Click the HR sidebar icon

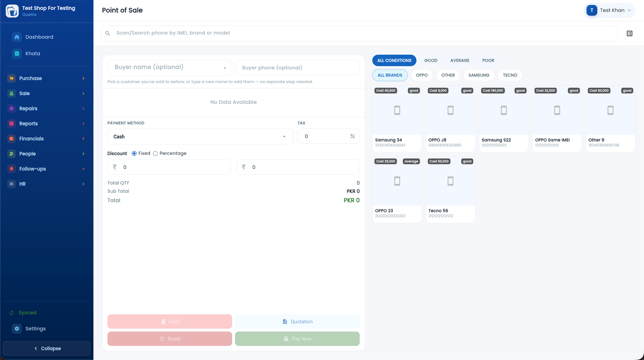click(x=11, y=184)
